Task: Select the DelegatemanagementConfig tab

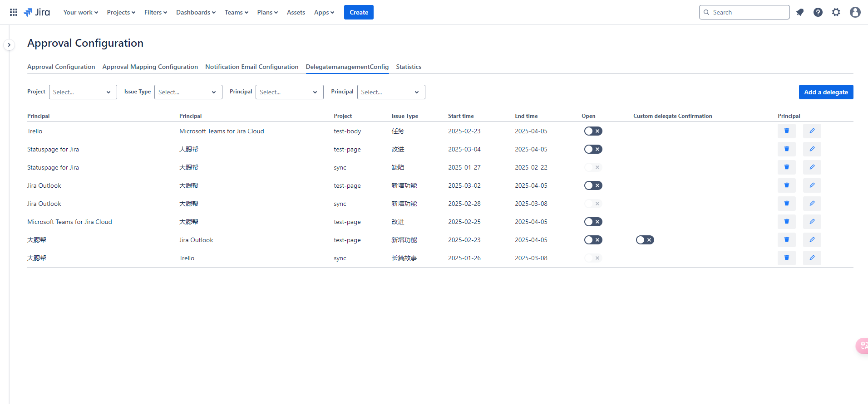Action: (347, 67)
